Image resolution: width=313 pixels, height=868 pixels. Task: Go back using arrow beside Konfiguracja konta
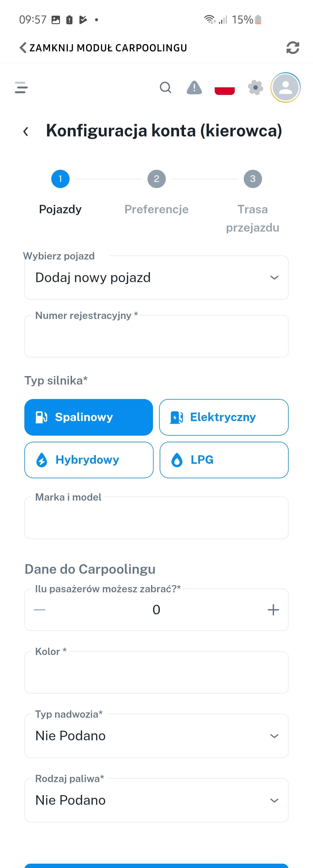(26, 131)
